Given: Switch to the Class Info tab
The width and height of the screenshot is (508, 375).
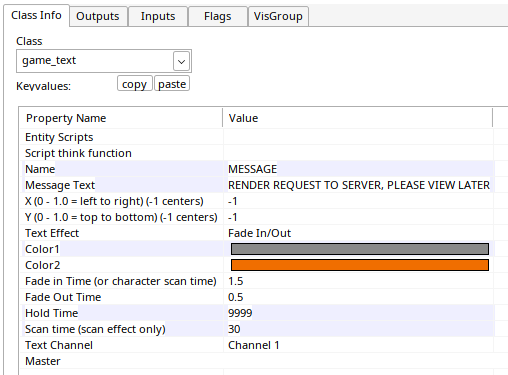Looking at the screenshot, I should [x=36, y=15].
